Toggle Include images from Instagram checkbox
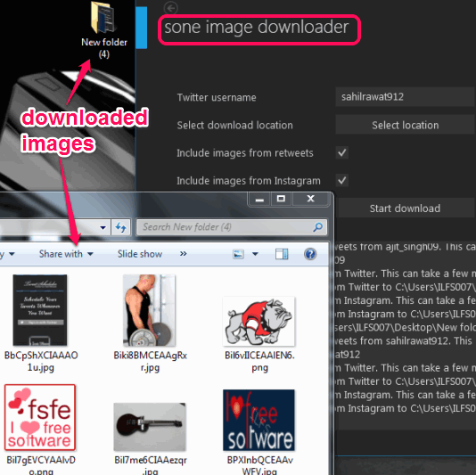Viewport: 476px width, 475px height. [342, 180]
